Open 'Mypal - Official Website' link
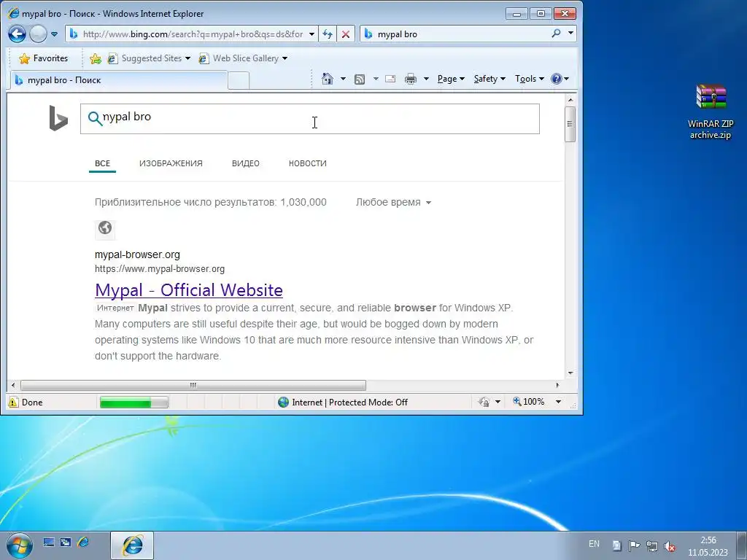 [189, 290]
